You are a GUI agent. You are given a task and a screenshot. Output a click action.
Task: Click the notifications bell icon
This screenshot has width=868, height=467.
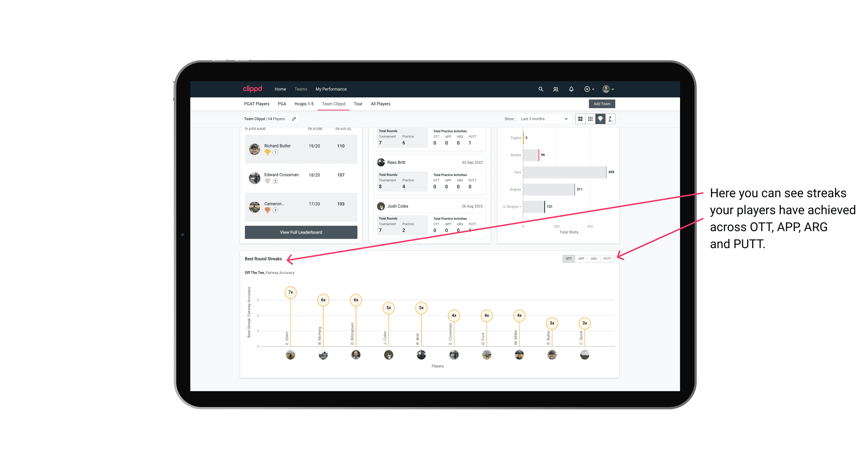point(571,89)
